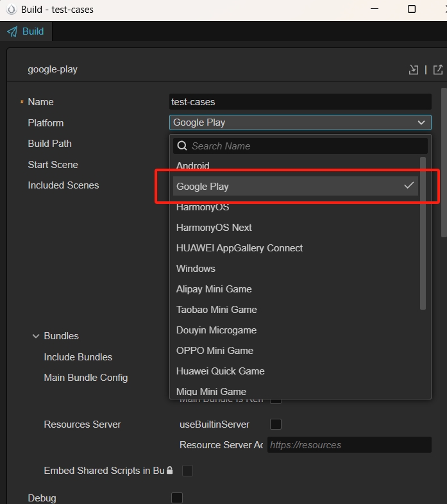Toggle the useBuiltinServer checkbox
Image resolution: width=447 pixels, height=504 pixels.
point(276,424)
